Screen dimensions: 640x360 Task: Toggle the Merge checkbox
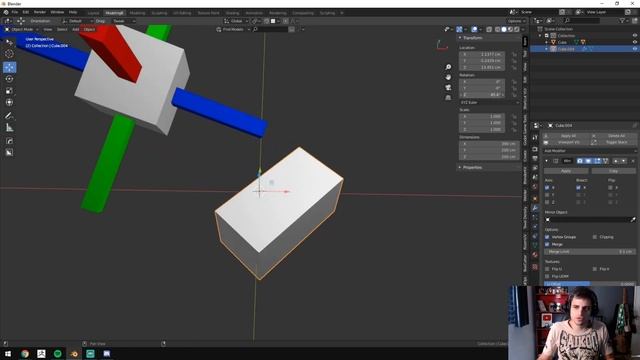pos(547,244)
